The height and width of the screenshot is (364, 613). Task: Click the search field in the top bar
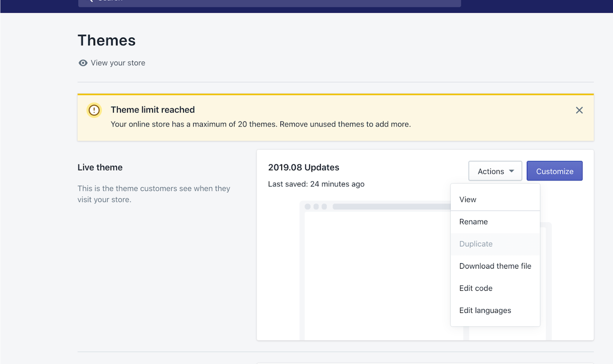coord(269,3)
